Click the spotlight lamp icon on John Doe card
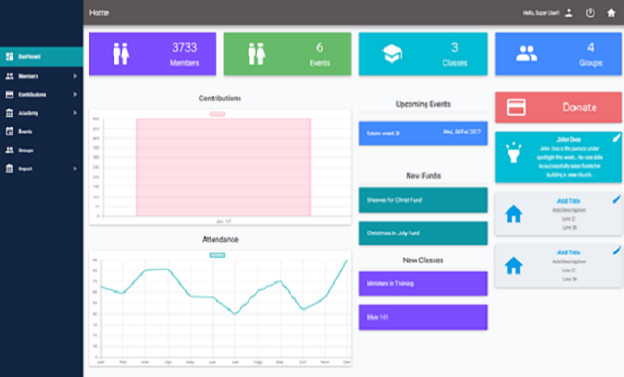 pyautogui.click(x=513, y=152)
